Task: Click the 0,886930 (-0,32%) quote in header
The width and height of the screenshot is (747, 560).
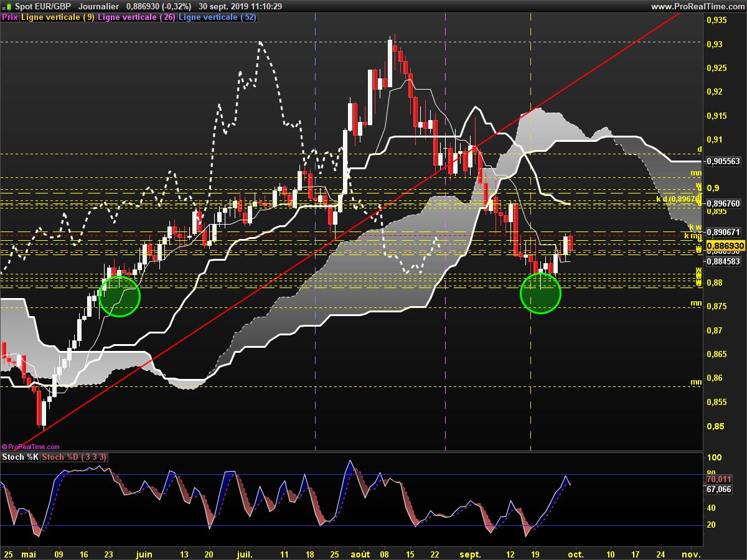Action: click(159, 6)
